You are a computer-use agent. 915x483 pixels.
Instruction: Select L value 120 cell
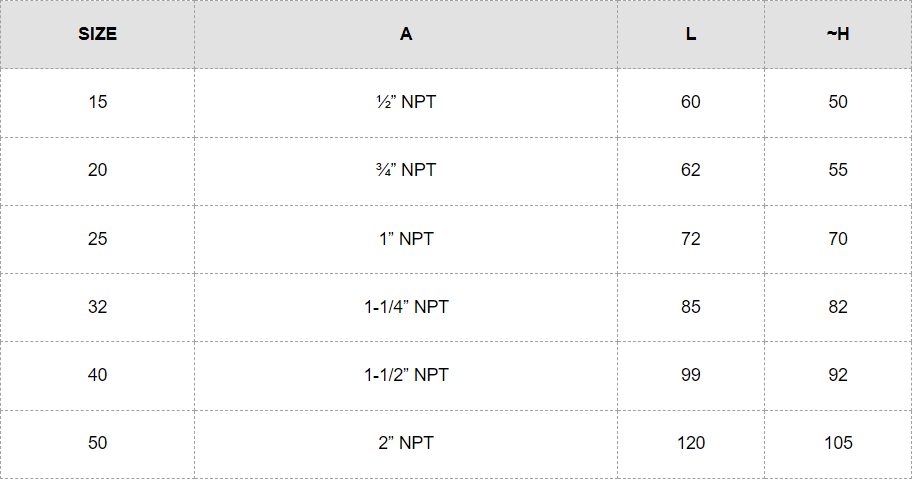tap(690, 443)
